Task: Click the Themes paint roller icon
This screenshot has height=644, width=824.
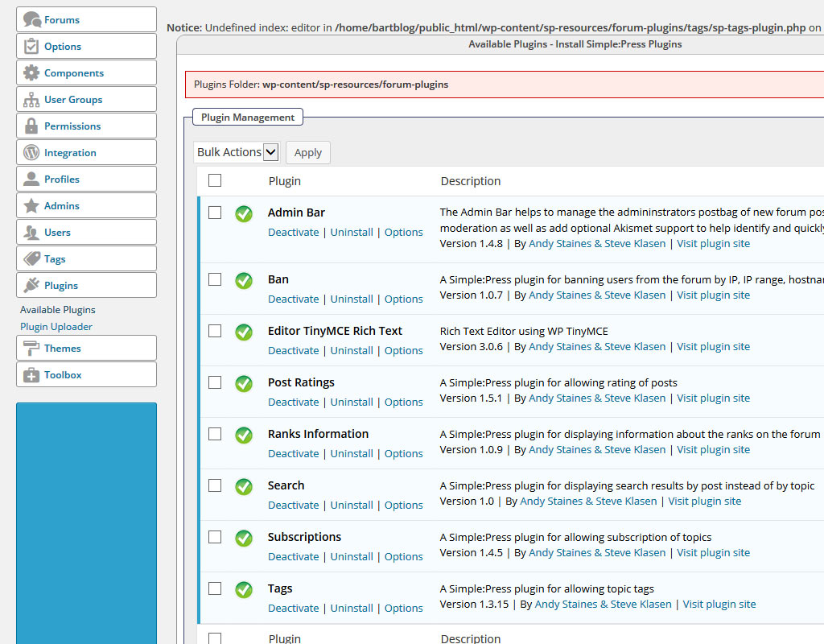Action: point(31,348)
